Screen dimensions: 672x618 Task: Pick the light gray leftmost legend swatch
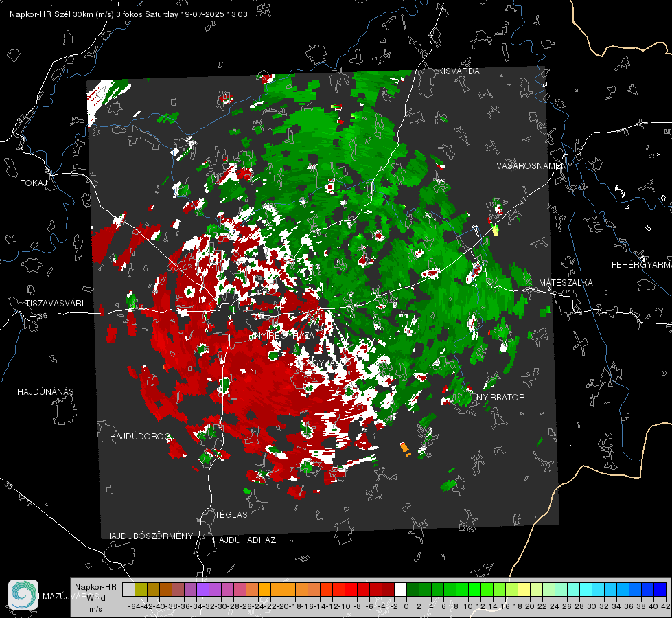click(128, 590)
